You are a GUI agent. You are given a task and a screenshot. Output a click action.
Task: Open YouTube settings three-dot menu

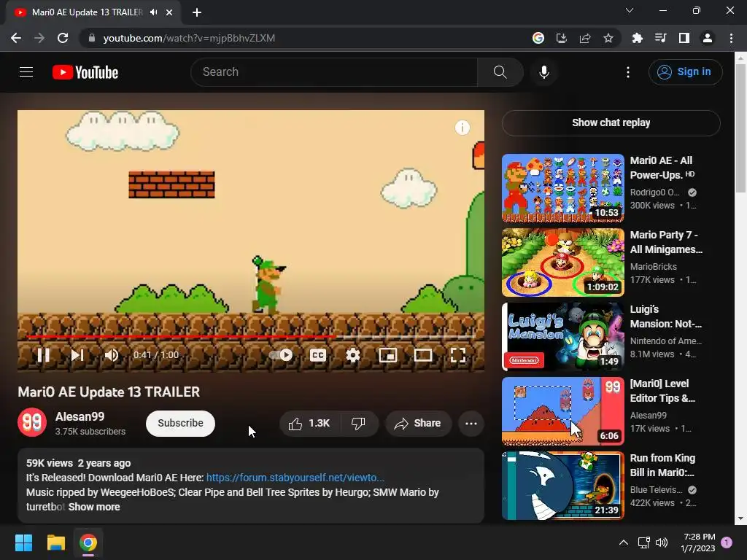(628, 72)
